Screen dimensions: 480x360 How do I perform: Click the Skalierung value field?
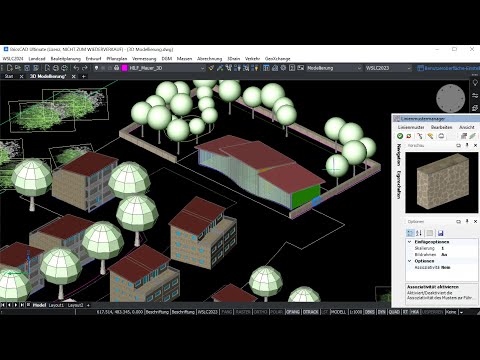pos(459,248)
